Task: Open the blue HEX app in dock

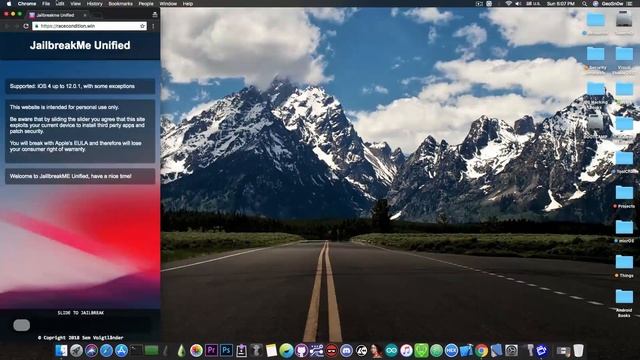Action: pos(451,351)
